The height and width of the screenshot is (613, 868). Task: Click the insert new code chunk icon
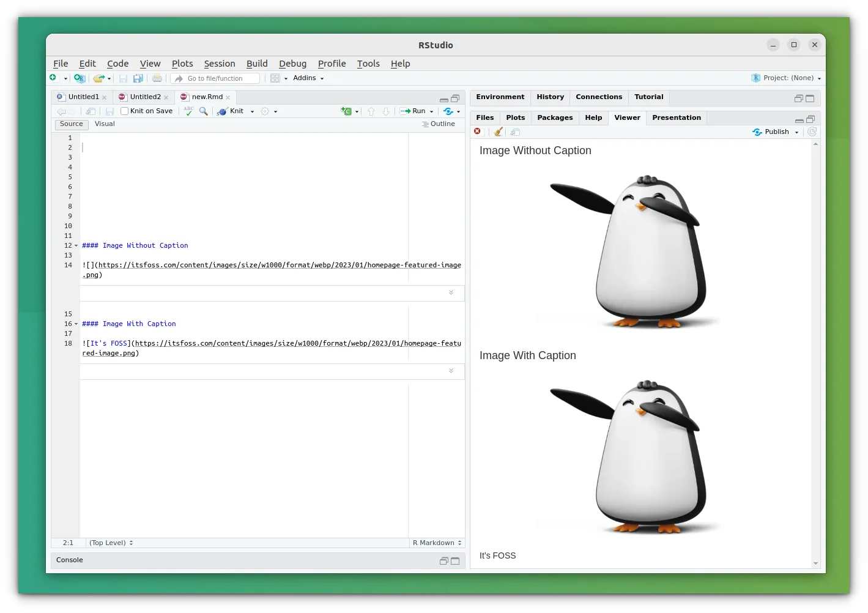coord(347,111)
